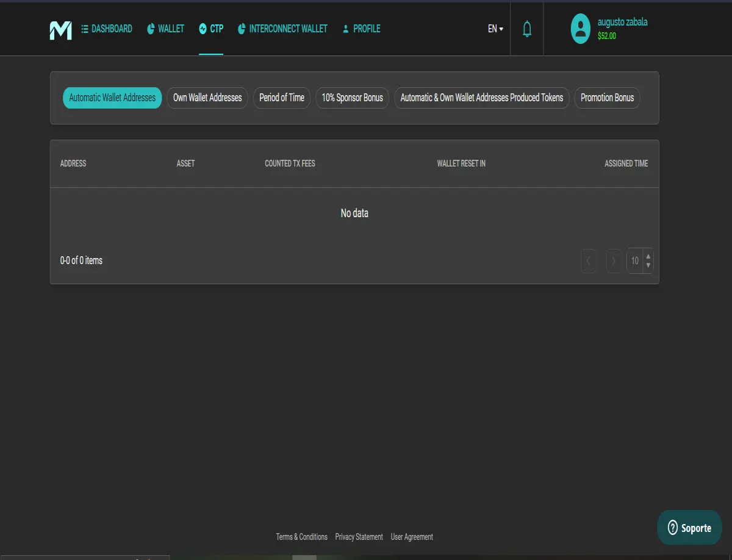Open the User Agreement link
732x560 pixels.
(x=412, y=537)
